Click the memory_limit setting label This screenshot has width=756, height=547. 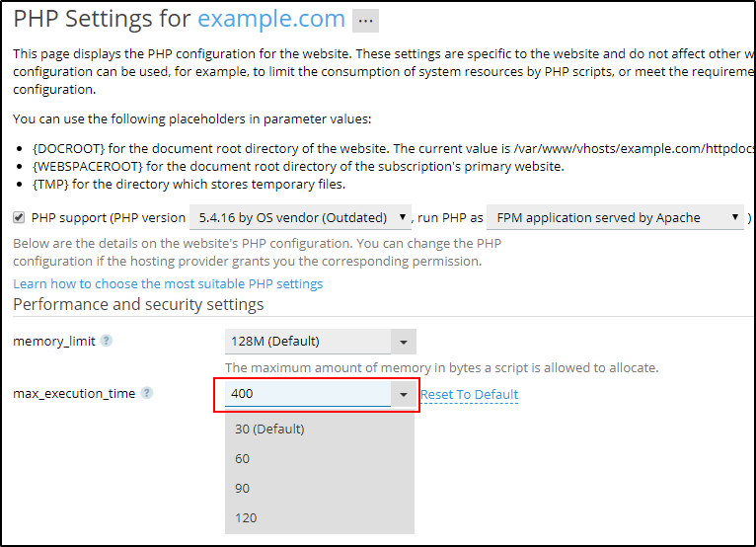54,342
